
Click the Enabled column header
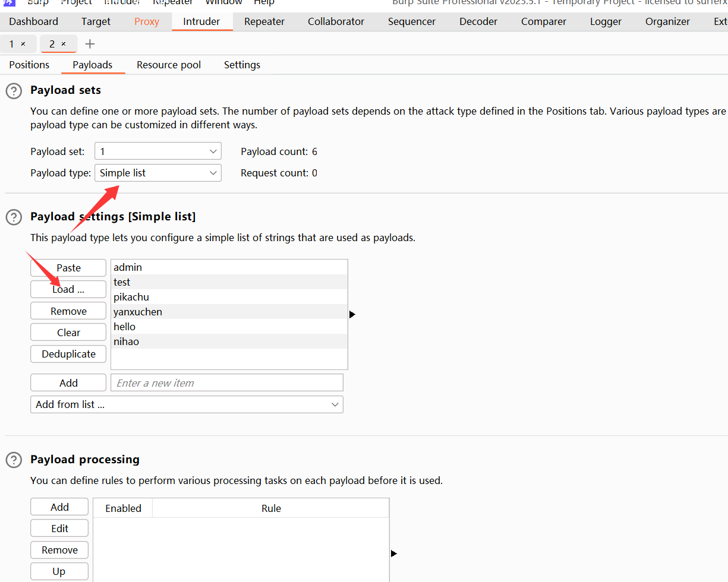(123, 508)
